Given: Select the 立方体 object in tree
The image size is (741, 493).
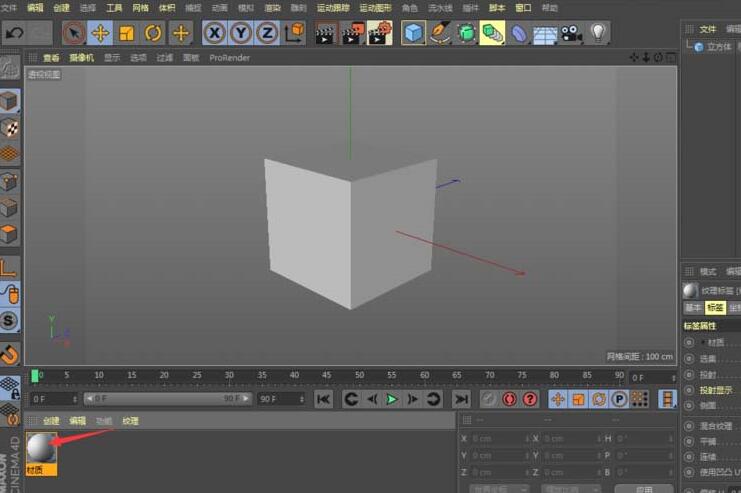Looking at the screenshot, I should coord(719,46).
